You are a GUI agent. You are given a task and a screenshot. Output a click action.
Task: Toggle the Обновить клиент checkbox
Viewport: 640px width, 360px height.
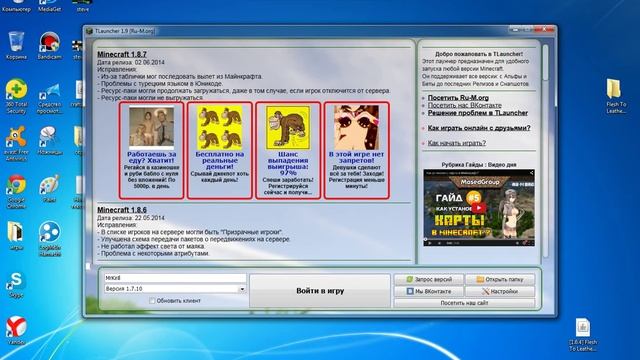[x=152, y=300]
